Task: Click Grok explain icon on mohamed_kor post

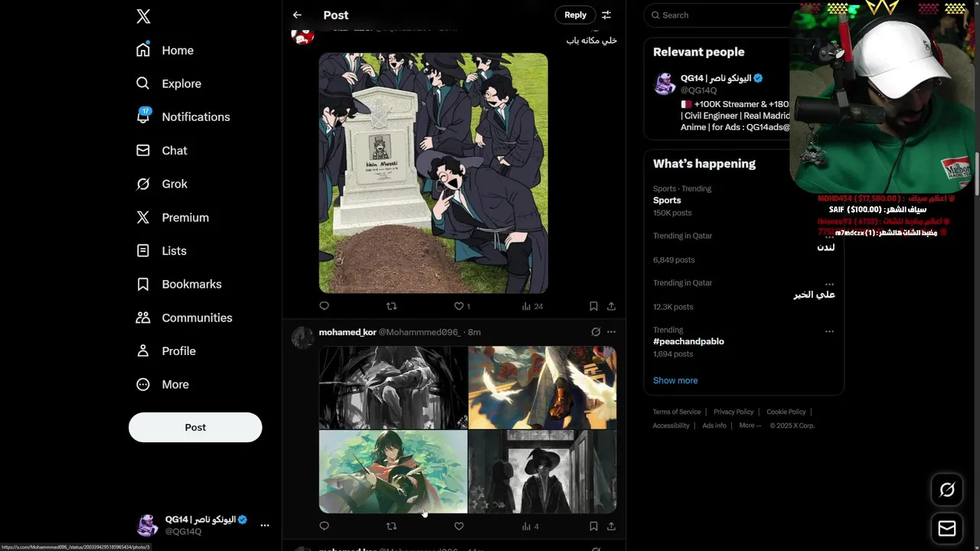Action: pos(596,332)
